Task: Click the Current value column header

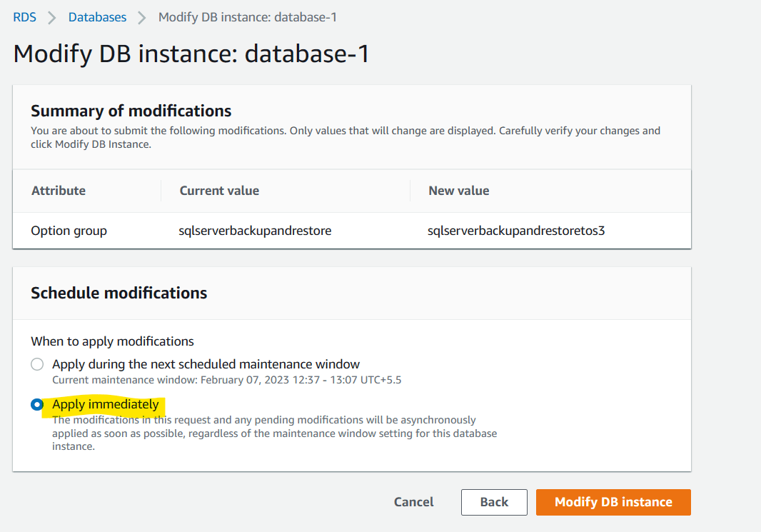Action: point(219,191)
